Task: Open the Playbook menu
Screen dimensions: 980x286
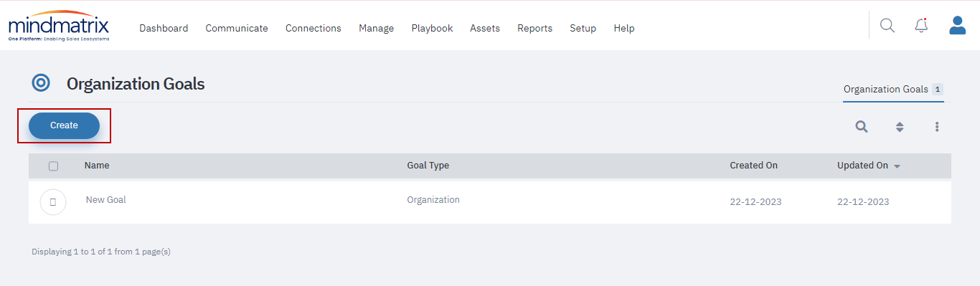Action: point(432,28)
